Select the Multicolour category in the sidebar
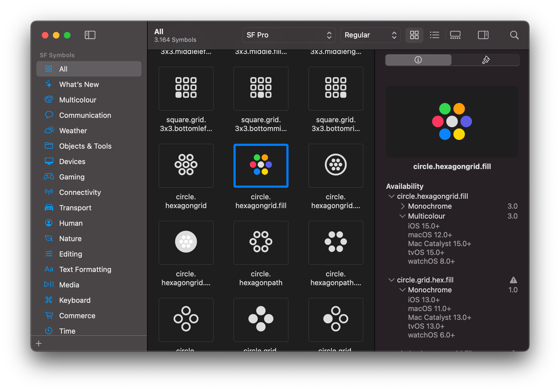 pyautogui.click(x=78, y=100)
